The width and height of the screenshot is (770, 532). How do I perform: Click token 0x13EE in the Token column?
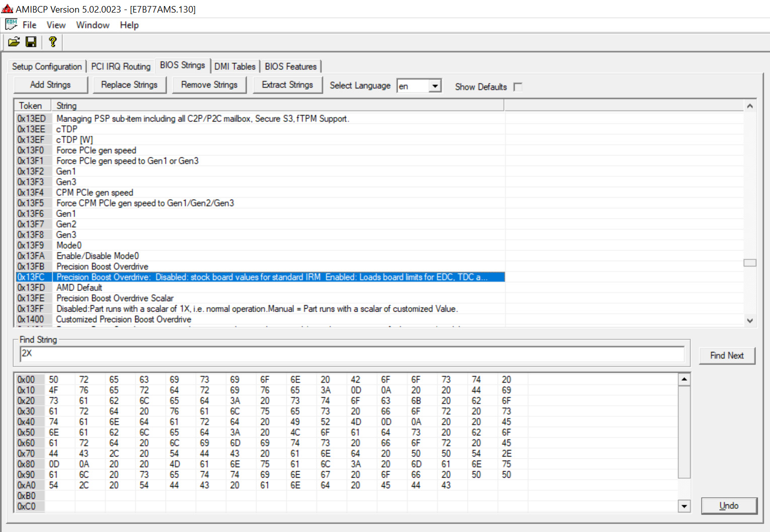(x=31, y=129)
